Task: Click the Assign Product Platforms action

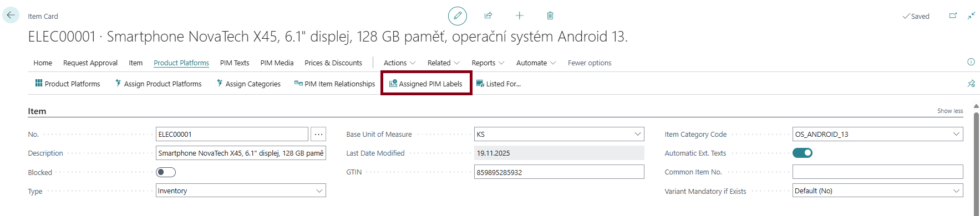Action: [x=159, y=84]
